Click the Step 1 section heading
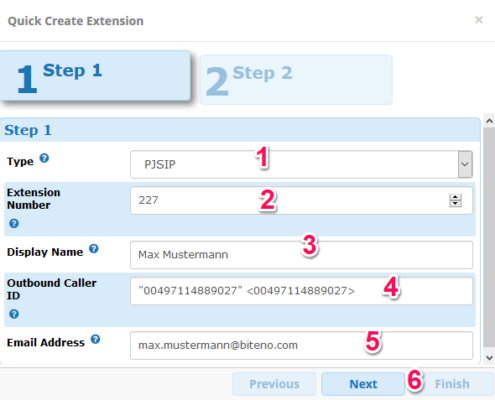This screenshot has height=400, width=495. click(x=28, y=130)
